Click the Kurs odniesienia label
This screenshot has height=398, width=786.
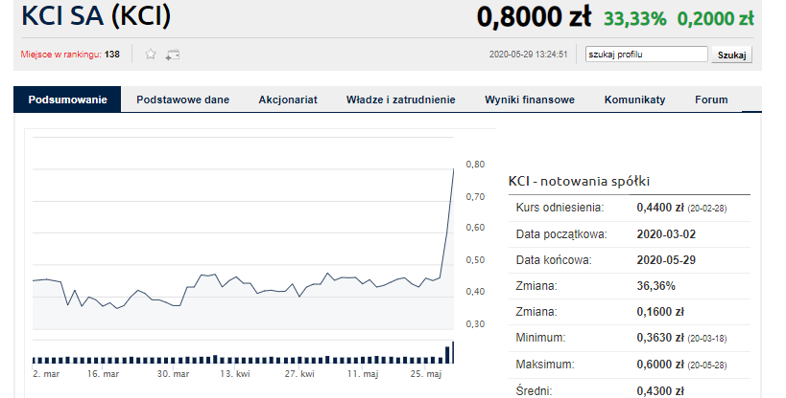click(560, 208)
